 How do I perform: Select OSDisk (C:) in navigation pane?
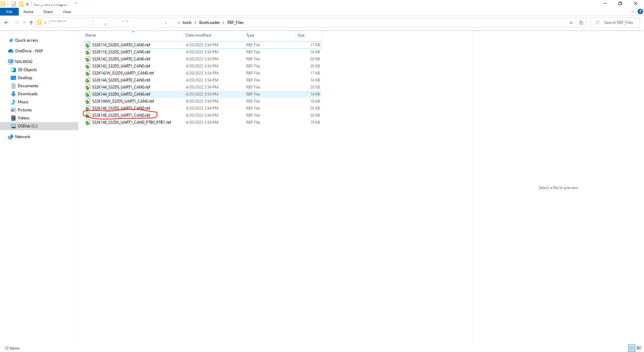pos(28,126)
